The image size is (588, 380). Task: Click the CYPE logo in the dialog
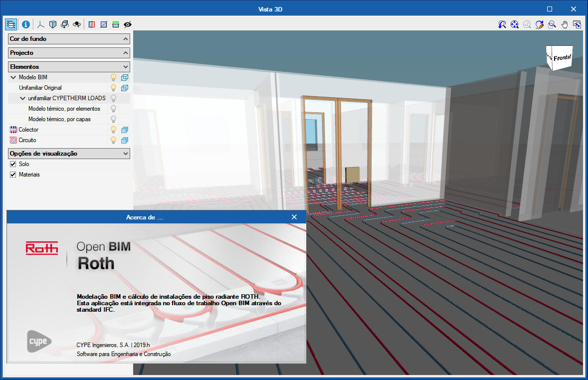38,342
